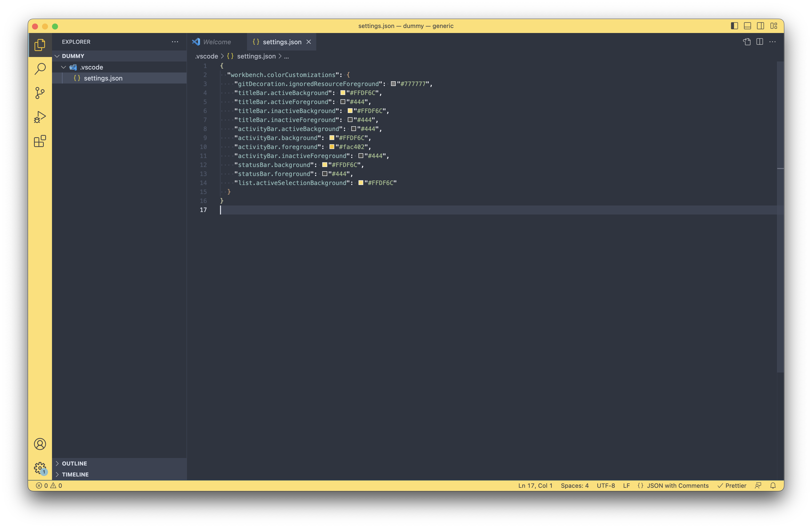Click the macOS green zoom button
The image size is (812, 528).
click(x=55, y=26)
